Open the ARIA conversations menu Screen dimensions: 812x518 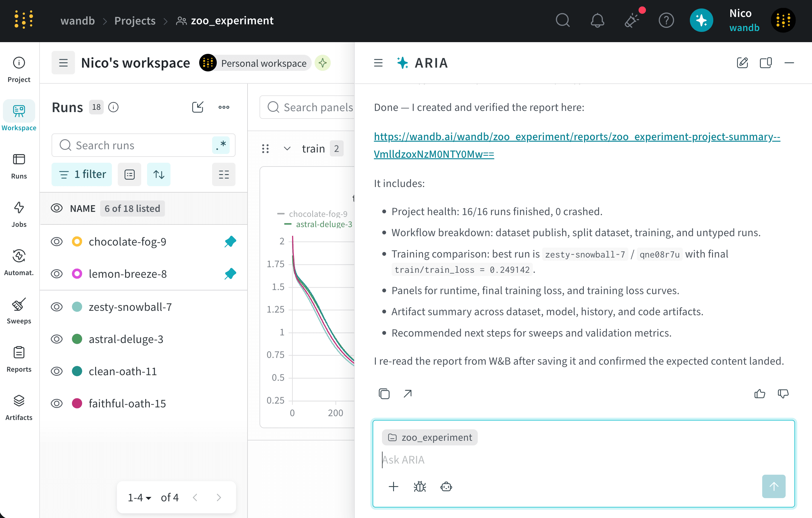[378, 63]
